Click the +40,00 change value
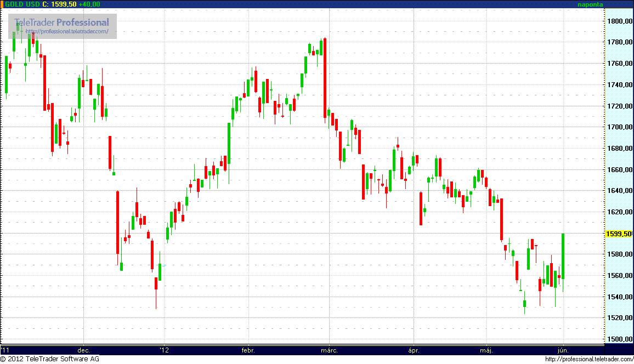634x364 pixels. 89,4
